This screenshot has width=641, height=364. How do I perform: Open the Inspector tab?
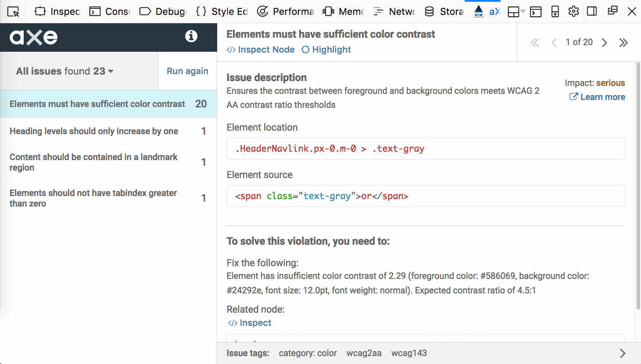click(x=57, y=12)
